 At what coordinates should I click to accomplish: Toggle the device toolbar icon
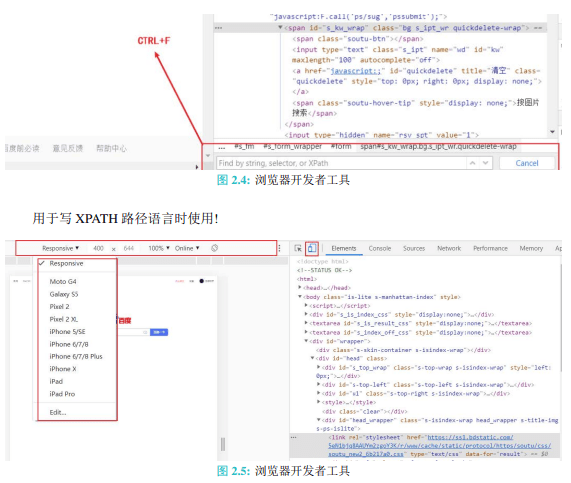pyautogui.click(x=312, y=248)
